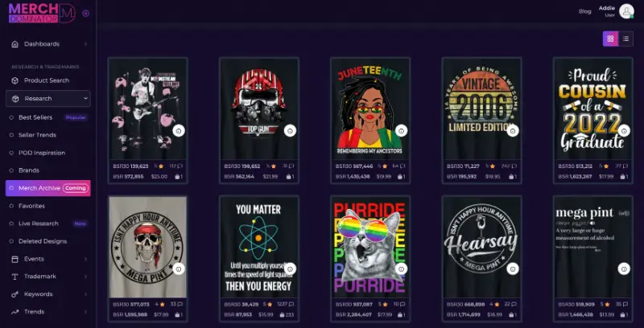Expand the Trademark submenu arrow

(x=85, y=277)
